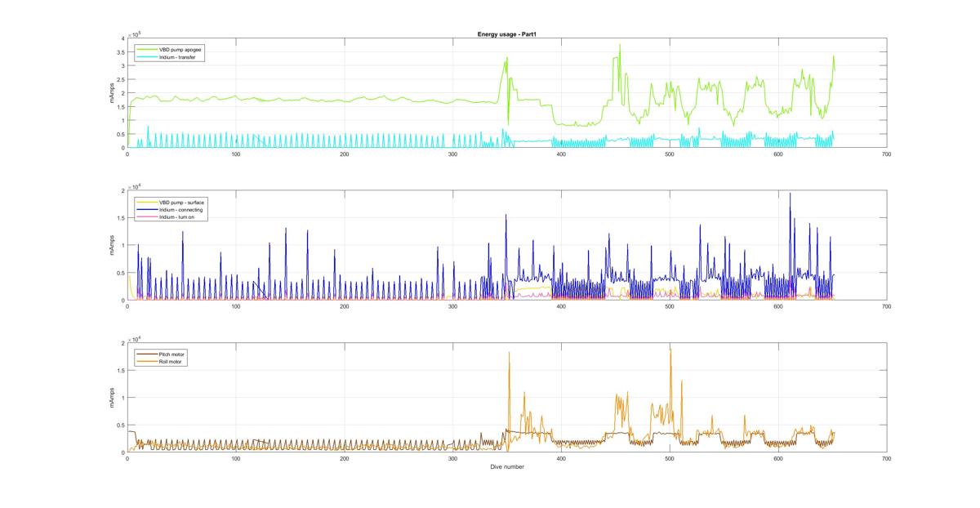Screen dimensions: 980x508
Task: Click dark blue line sample beside Iridium - connecting
Action: coord(146,210)
